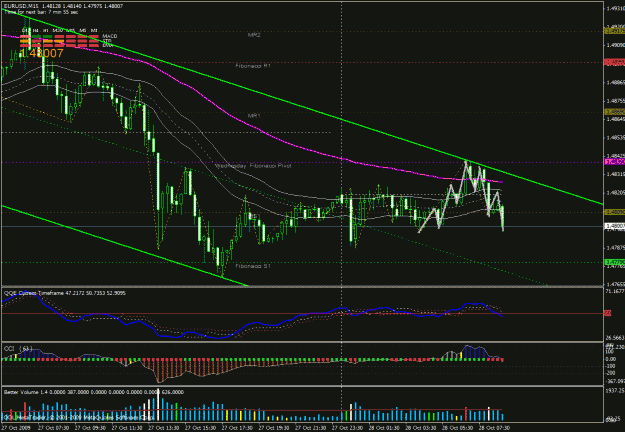Click the white current-price marker on price scale
Viewport: 625px width, 432px height.
pyautogui.click(x=615, y=226)
